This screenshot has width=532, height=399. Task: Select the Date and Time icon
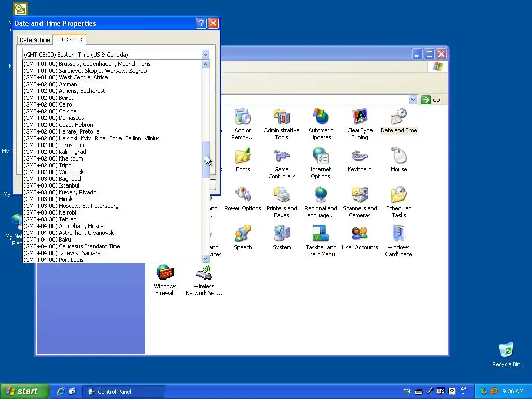[398, 121]
